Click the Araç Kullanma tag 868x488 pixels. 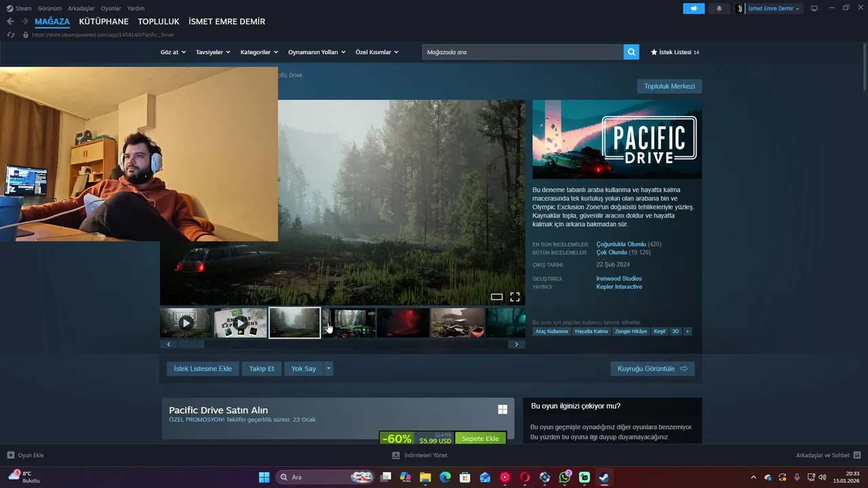coord(552,331)
